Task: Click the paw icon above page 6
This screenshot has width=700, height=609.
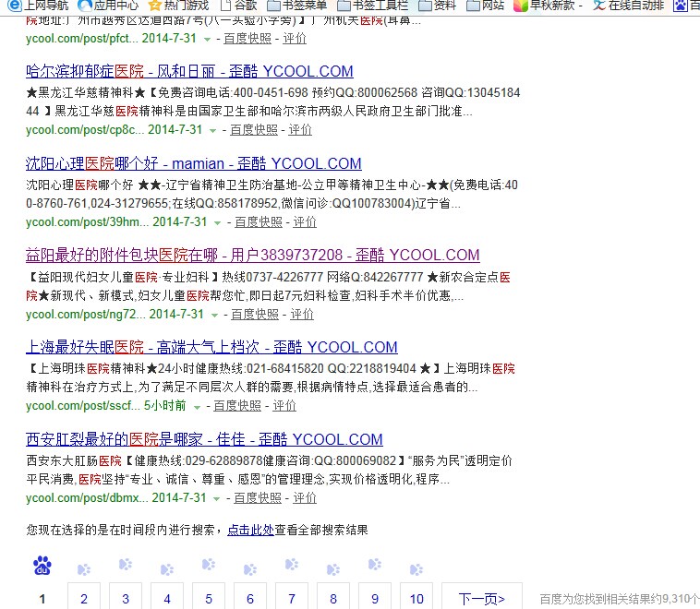Action: click(250, 569)
